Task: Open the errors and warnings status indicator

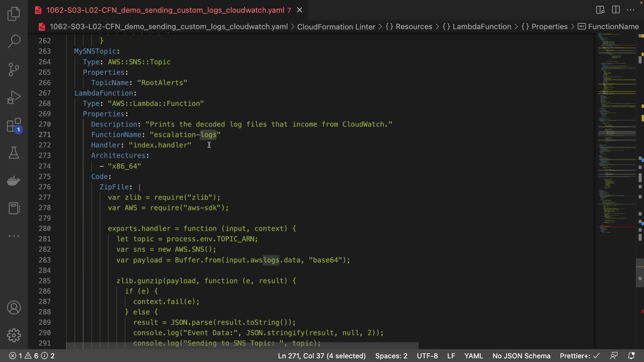Action: 32,356
